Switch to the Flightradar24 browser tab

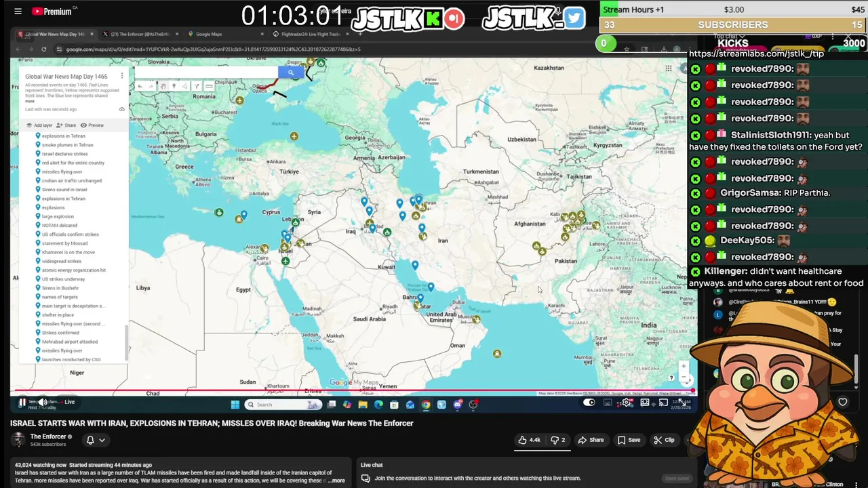pos(310,34)
